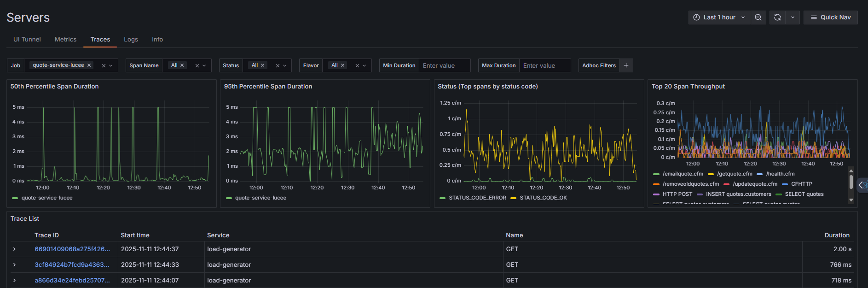This screenshot has width=868, height=288.
Task: Open trace link 3cf84924b7fcd9a4363
Action: point(72,265)
